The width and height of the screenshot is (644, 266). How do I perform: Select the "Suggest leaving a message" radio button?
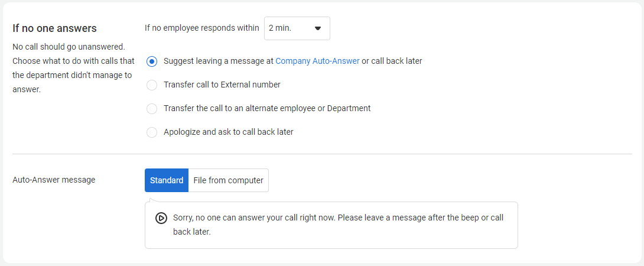152,61
